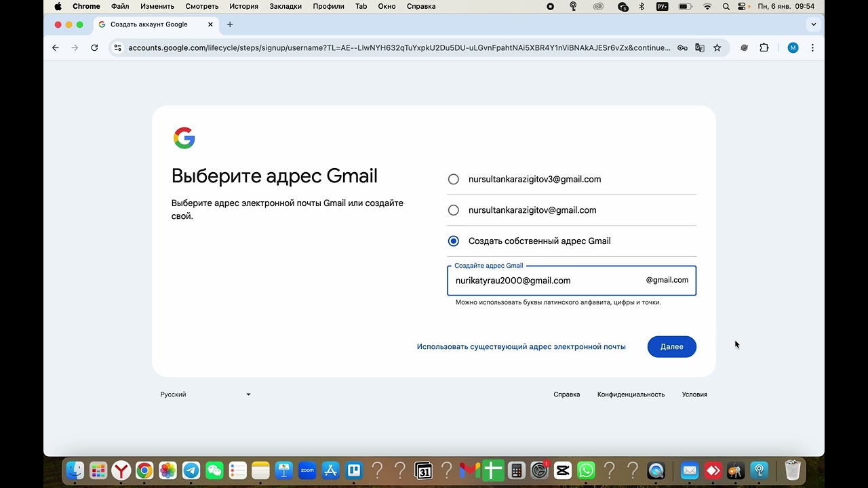Open the Chrome app menu
Viewport: 868px width, 488px height.
pyautogui.click(x=86, y=6)
